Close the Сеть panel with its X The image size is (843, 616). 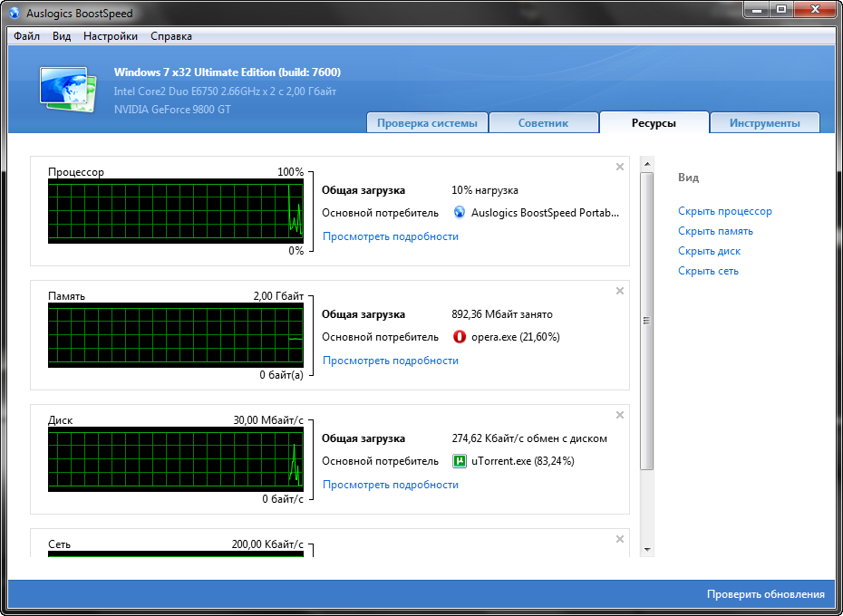click(x=619, y=539)
